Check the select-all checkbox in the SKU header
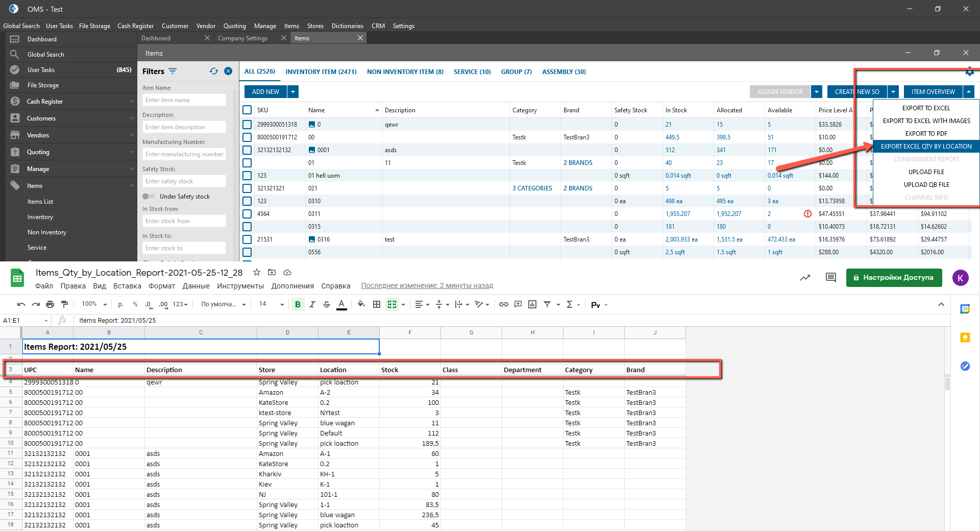Viewport: 980px width, 531px height. click(x=247, y=110)
